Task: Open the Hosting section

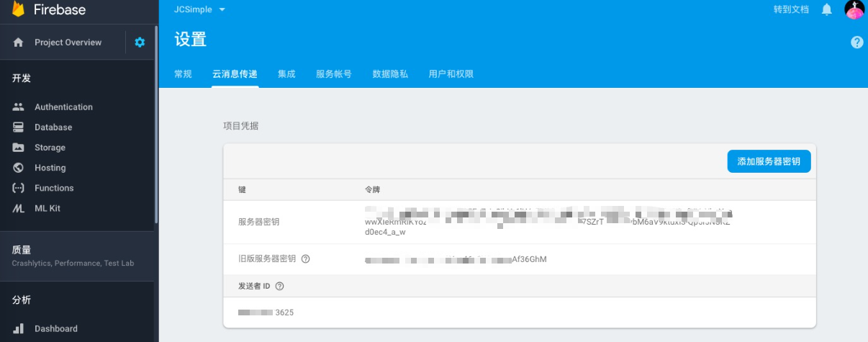Action: (x=50, y=168)
